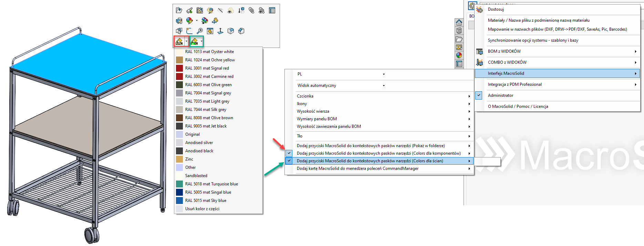Viewport: 644px width, 246px height.
Task: Open dropdown arrow next to face colors button
Action: click(x=201, y=42)
